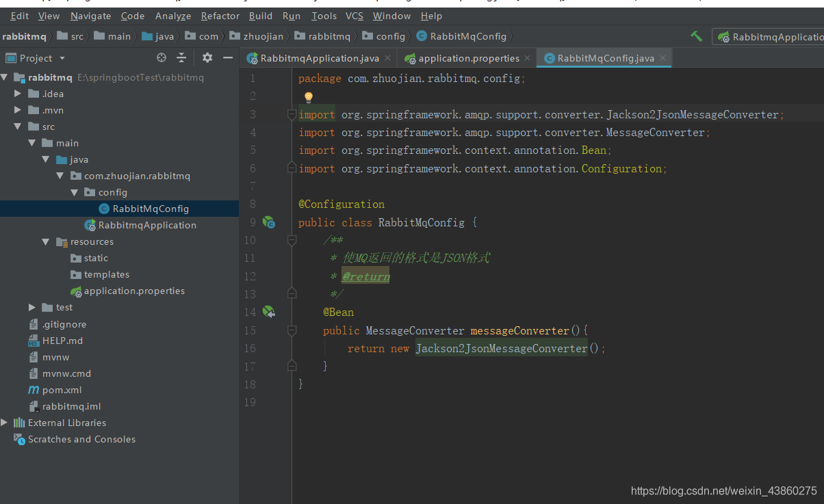Viewport: 824px width, 504px height.
Task: Select the templates folder
Action: pos(107,274)
